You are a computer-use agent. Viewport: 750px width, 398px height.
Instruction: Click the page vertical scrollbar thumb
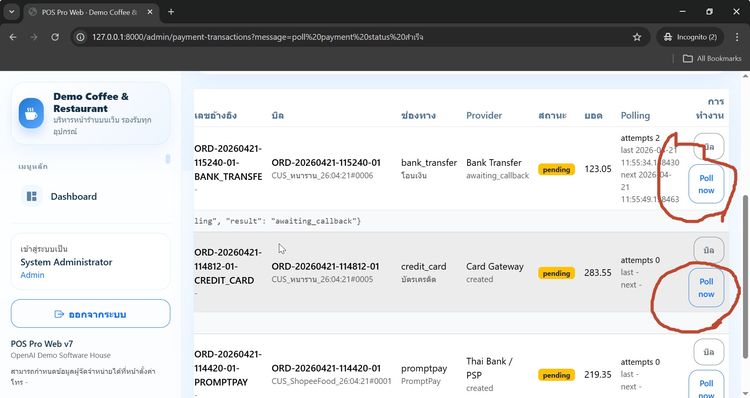pos(745,276)
